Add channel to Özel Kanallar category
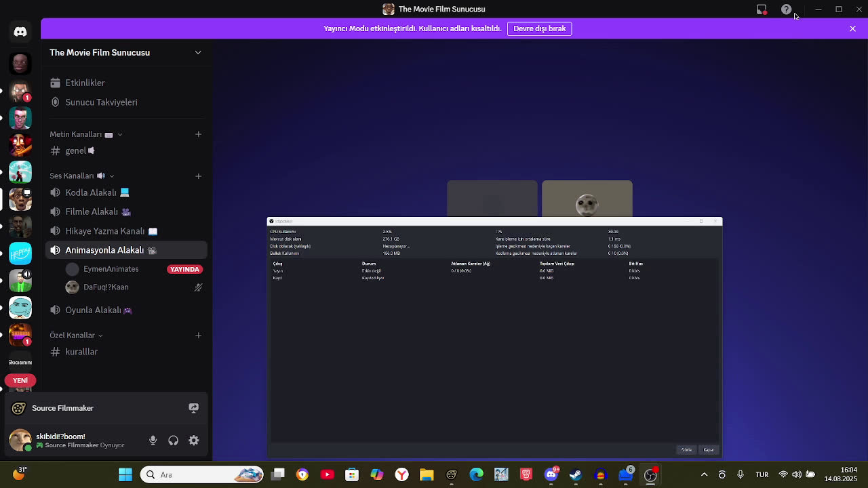 click(x=198, y=335)
